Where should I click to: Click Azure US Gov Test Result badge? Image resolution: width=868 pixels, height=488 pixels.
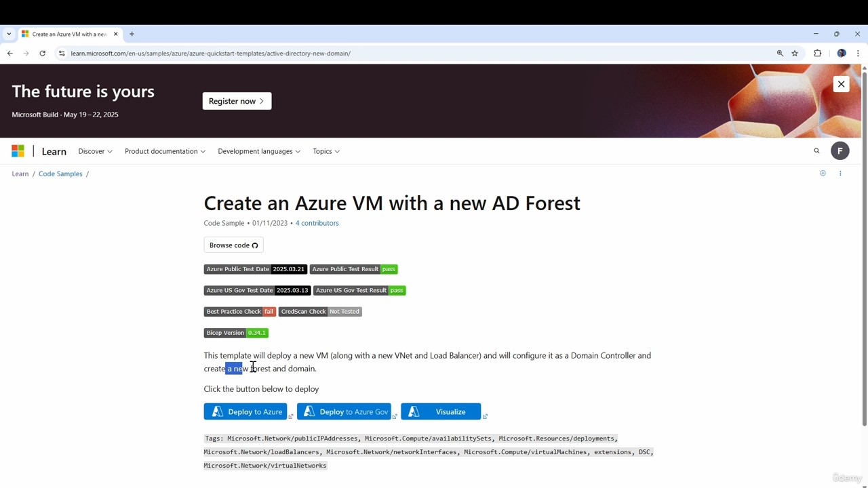(x=359, y=290)
